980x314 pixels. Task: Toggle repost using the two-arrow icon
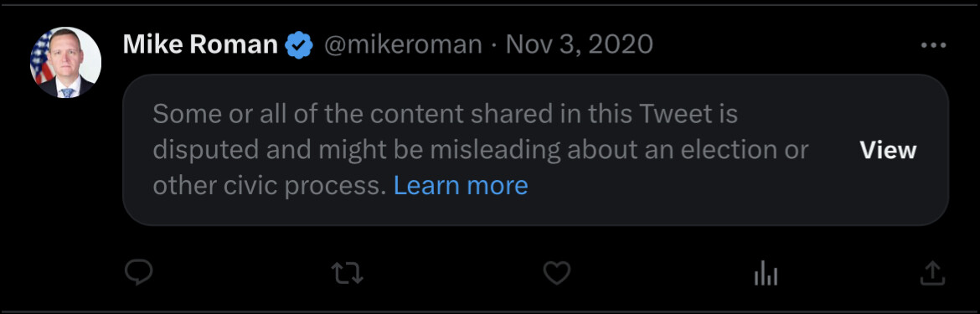(x=347, y=273)
